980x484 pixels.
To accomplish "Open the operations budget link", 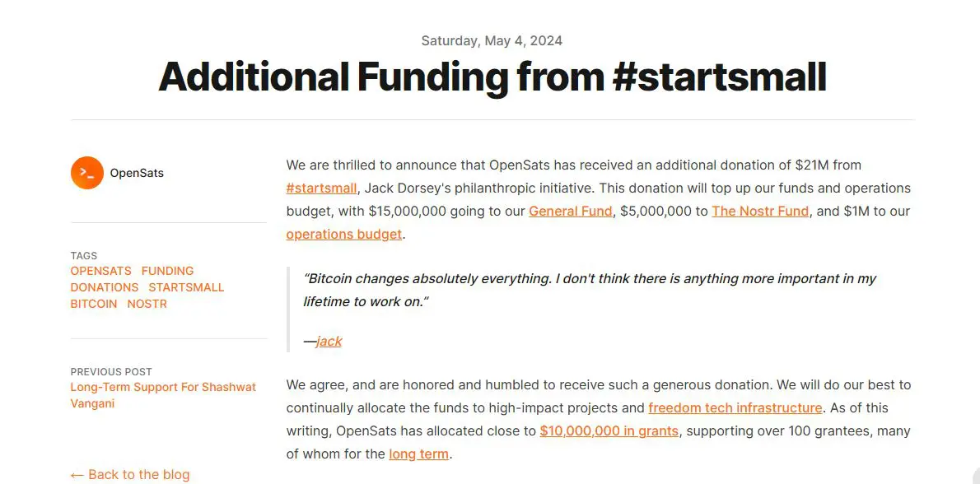I will 344,235.
